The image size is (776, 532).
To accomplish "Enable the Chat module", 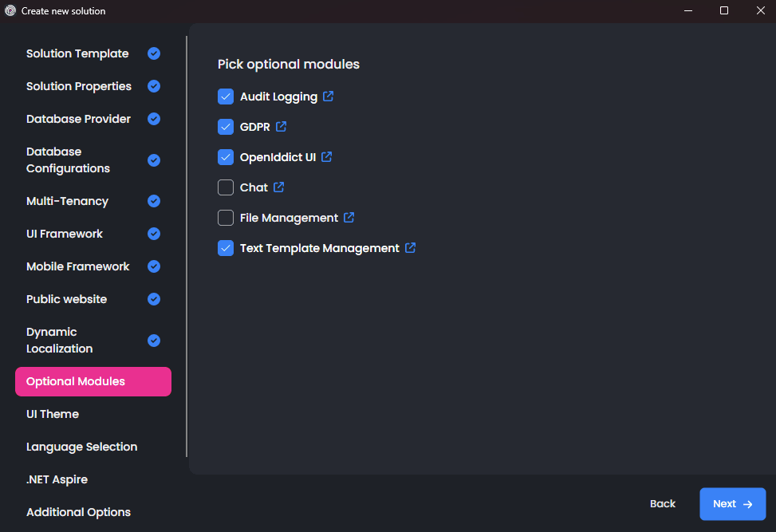I will (x=226, y=187).
